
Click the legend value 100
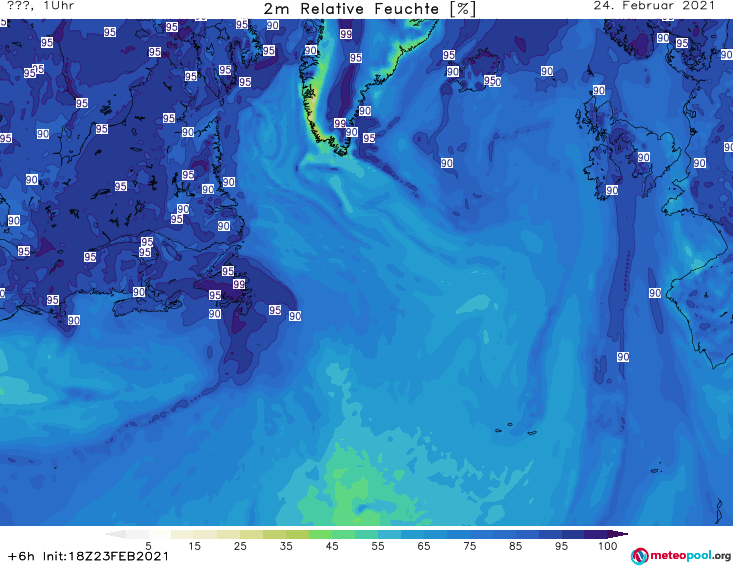pyautogui.click(x=608, y=546)
